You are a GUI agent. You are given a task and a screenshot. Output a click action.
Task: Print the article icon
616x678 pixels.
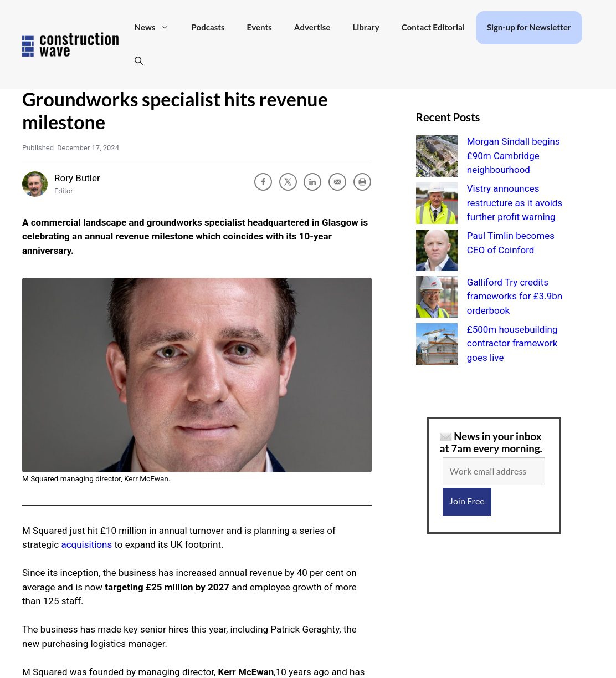(362, 182)
